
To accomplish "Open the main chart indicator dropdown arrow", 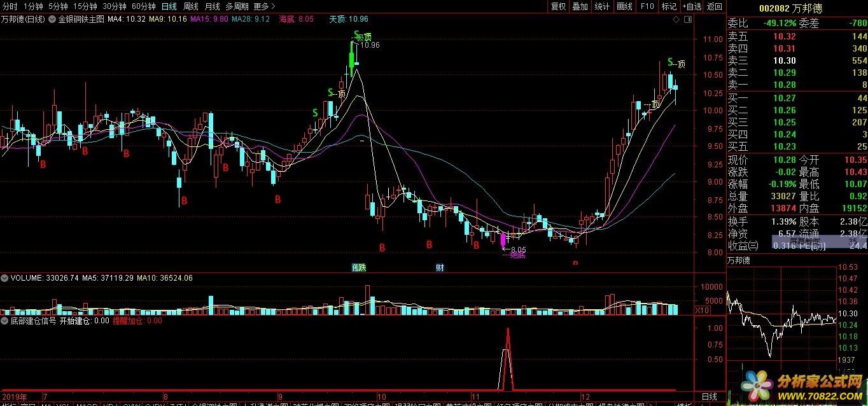I will pyautogui.click(x=53, y=19).
